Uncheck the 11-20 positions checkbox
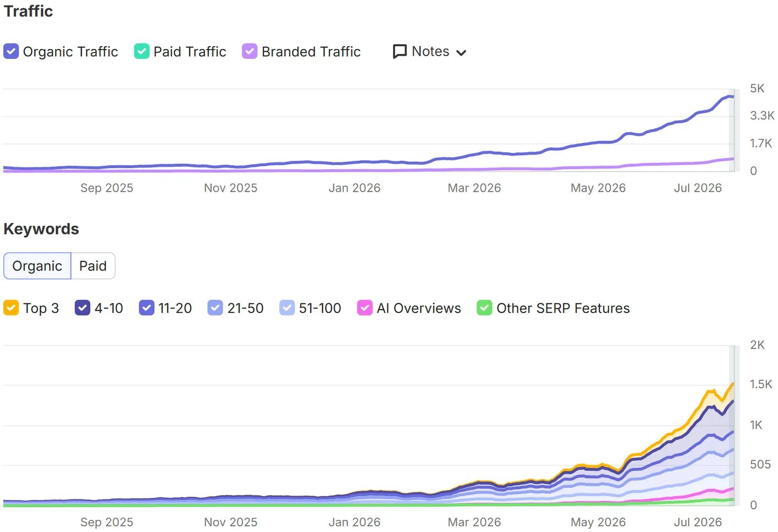Viewport: 778px width, 532px height. click(x=147, y=308)
